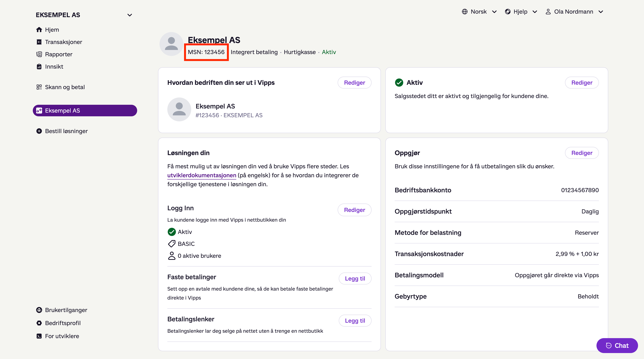Click the header avatar beside Eksempel AS

[x=171, y=44]
